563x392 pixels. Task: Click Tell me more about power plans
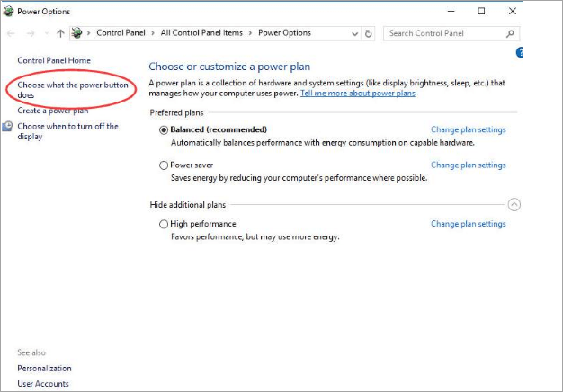357,93
